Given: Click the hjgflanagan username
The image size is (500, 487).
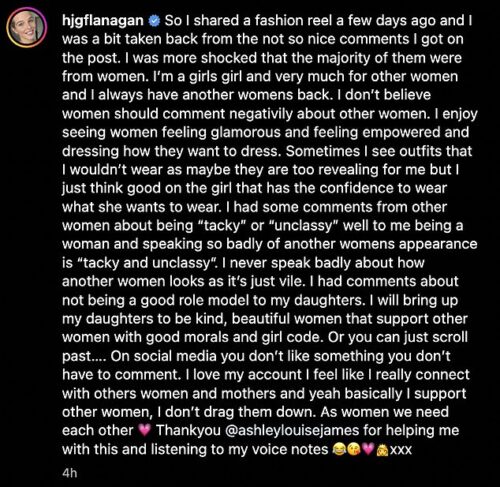Looking at the screenshot, I should pyautogui.click(x=103, y=21).
